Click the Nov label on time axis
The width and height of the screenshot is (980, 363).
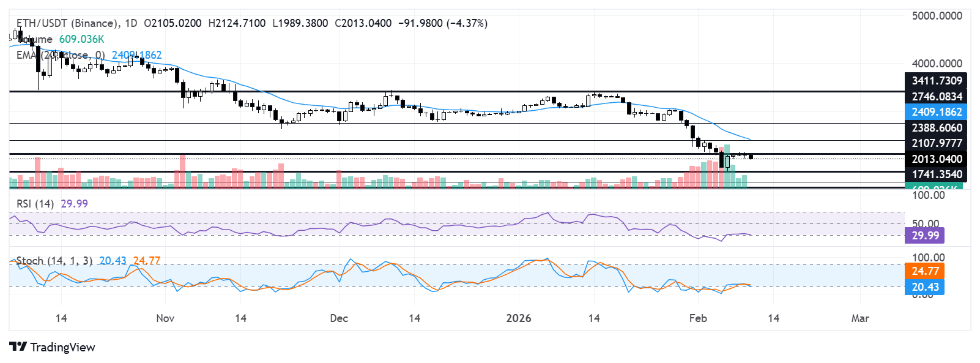[165, 318]
